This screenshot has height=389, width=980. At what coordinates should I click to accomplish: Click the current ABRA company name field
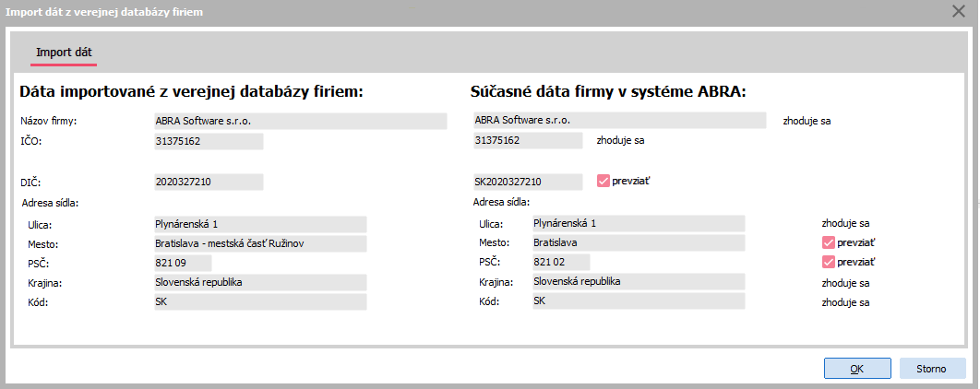click(618, 120)
